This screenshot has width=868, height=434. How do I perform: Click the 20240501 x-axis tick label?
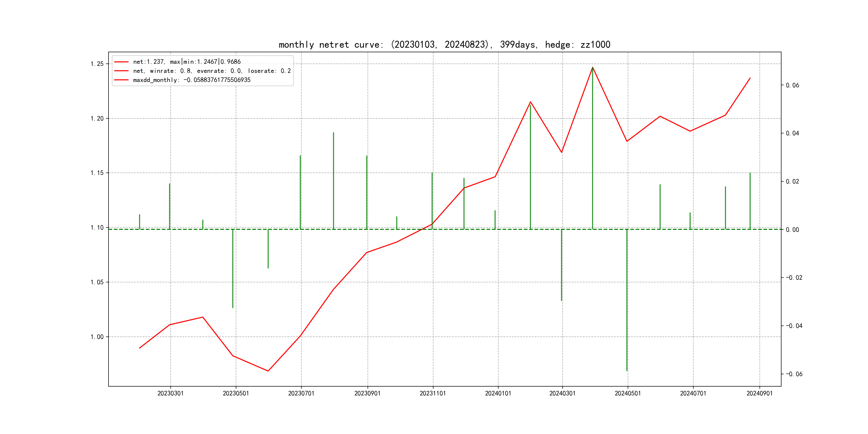(x=627, y=393)
